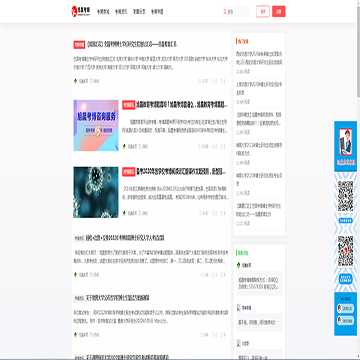Click the comment icon on the virus-image article
This screenshot has width=360, height=360.
pos(213,213)
